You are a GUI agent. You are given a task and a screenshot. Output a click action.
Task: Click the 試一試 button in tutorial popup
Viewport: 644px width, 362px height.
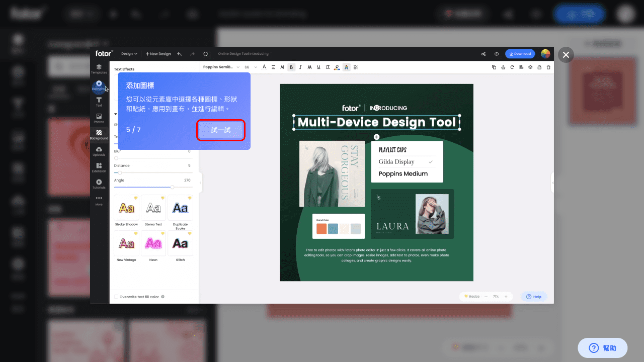(x=221, y=130)
